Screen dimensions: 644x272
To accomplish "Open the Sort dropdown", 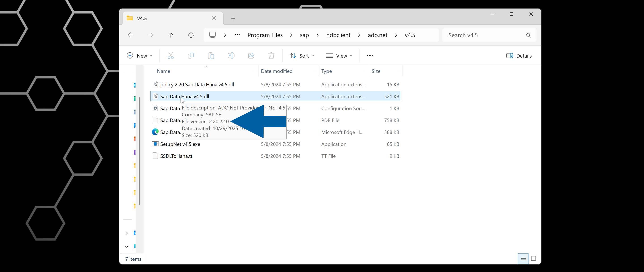I will pyautogui.click(x=302, y=56).
